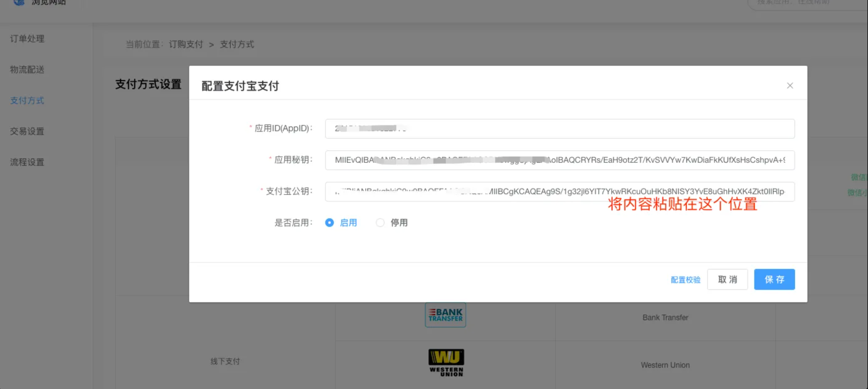Click the 应用ID(AppID) input field
Image resolution: width=868 pixels, height=389 pixels.
(x=560, y=128)
